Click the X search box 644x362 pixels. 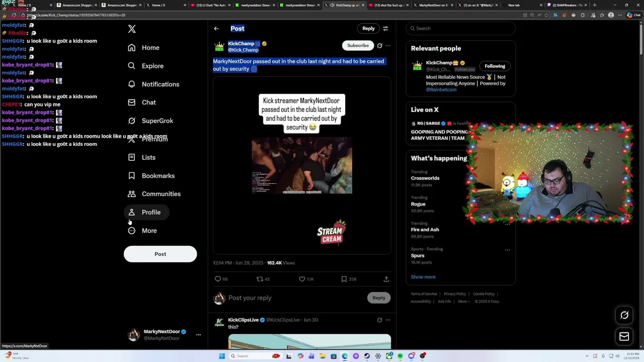click(460, 29)
